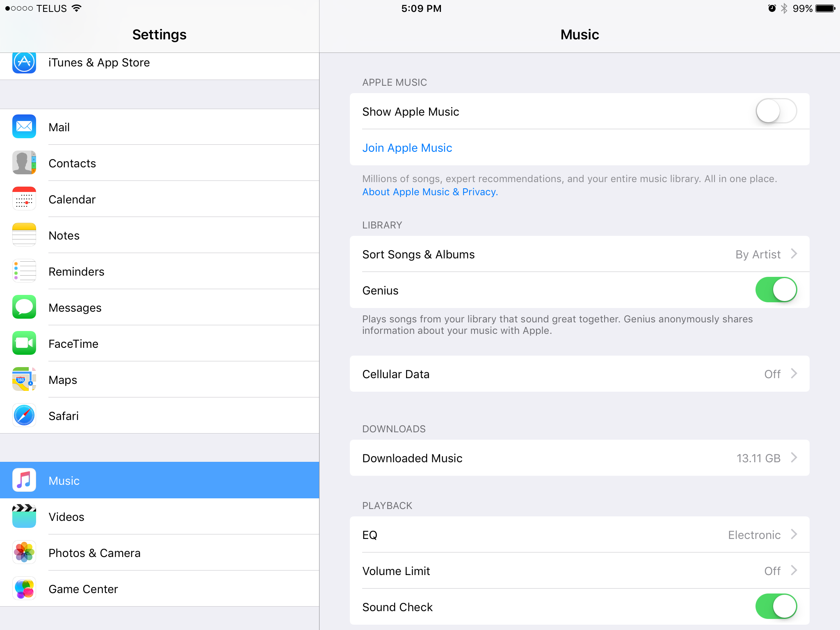Screen dimensions: 840x630
Task: Tap the Join Apple Music link
Action: pyautogui.click(x=407, y=148)
